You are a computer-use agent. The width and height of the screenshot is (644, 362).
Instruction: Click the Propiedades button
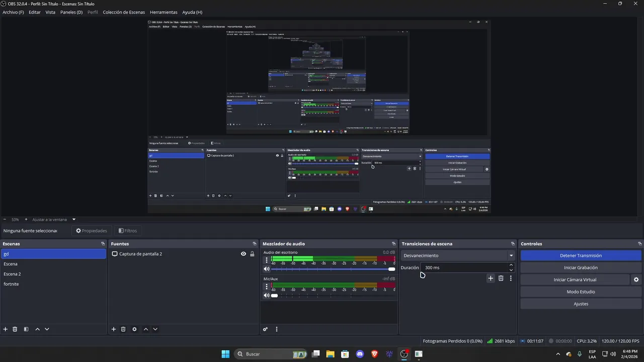pyautogui.click(x=92, y=231)
